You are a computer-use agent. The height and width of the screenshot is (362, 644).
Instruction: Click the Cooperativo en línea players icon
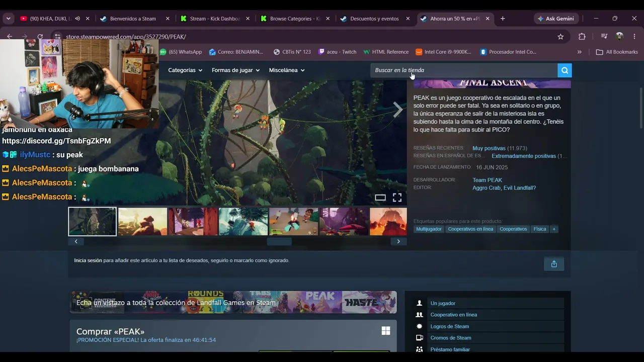[419, 315]
